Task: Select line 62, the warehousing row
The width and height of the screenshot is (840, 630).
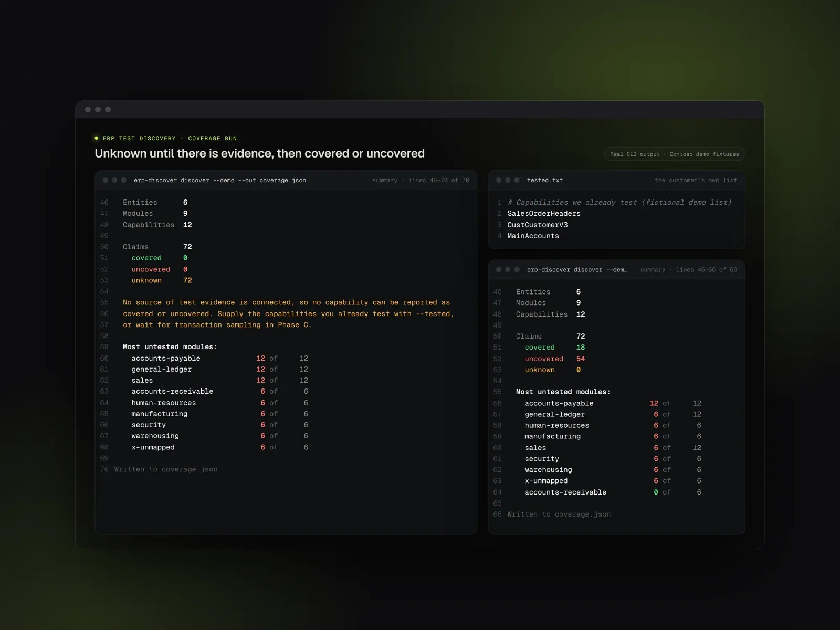Action: pyautogui.click(x=613, y=470)
